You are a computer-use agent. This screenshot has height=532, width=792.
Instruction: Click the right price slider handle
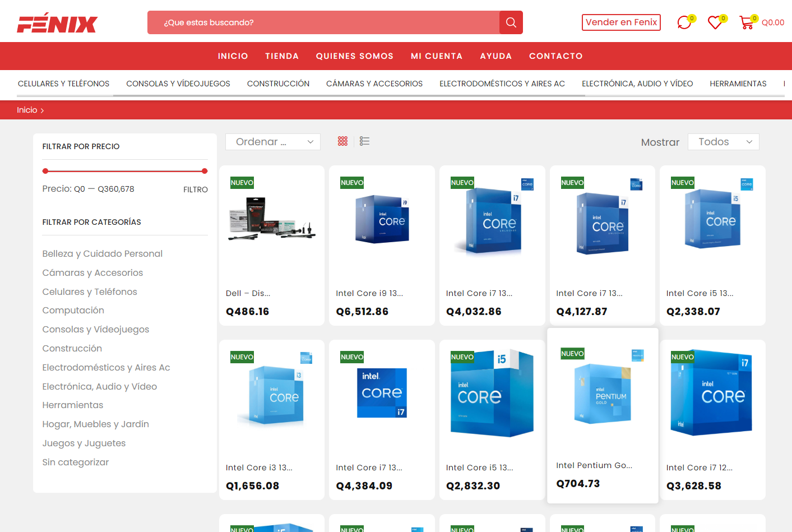(x=205, y=171)
